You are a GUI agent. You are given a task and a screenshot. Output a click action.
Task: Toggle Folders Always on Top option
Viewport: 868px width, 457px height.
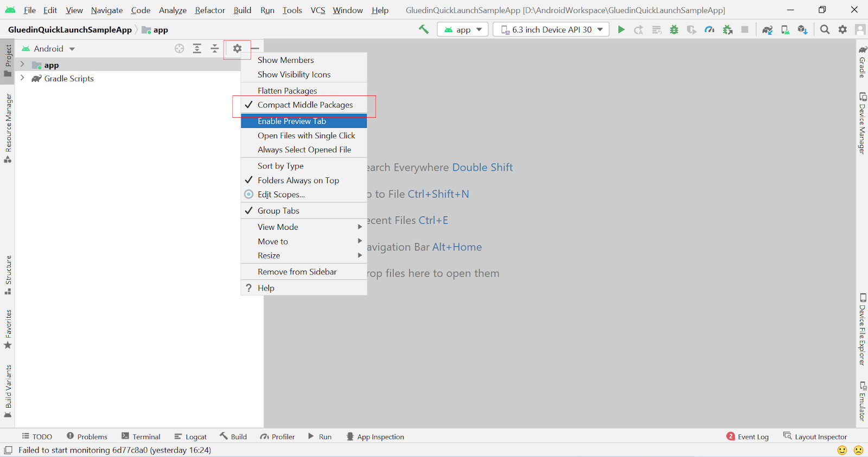click(304, 180)
